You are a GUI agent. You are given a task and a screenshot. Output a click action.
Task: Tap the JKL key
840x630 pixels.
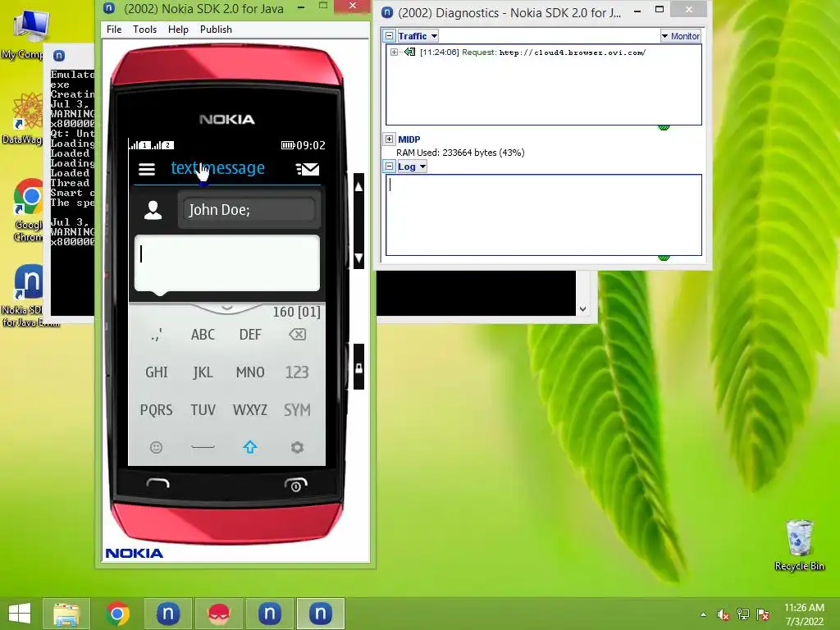click(x=203, y=372)
